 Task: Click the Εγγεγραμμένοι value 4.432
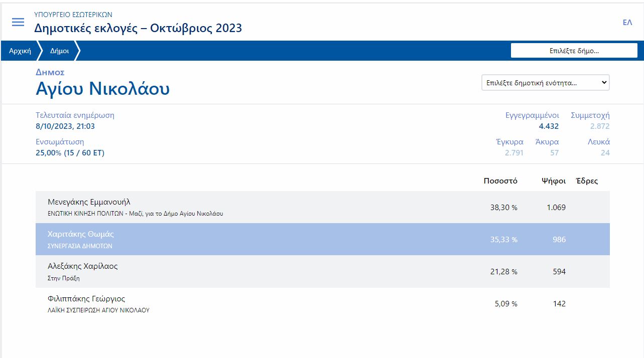pyautogui.click(x=549, y=126)
